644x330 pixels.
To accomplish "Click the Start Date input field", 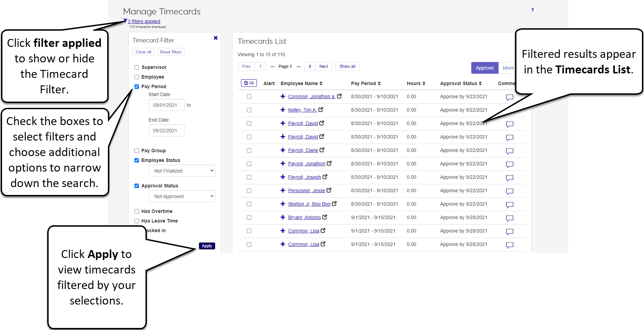I will (167, 105).
